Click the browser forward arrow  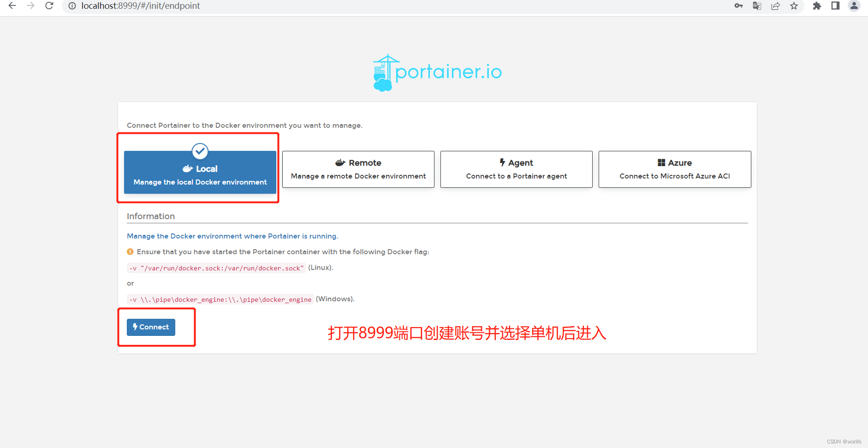coord(31,6)
